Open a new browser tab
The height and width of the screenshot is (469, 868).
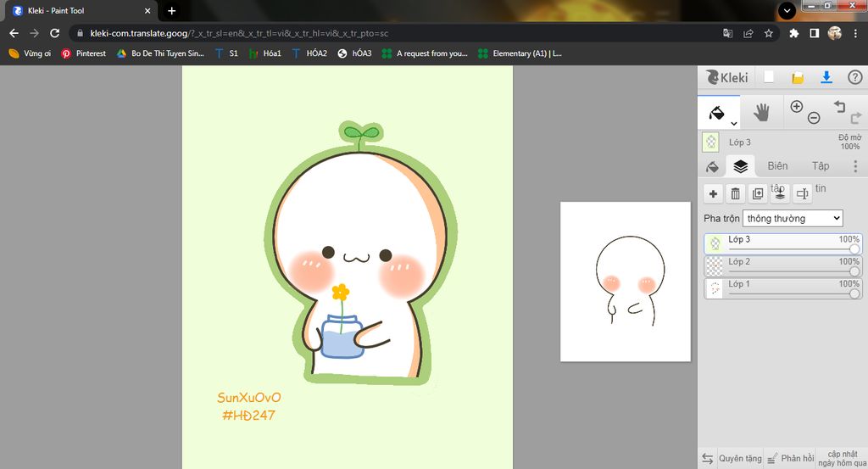(171, 10)
